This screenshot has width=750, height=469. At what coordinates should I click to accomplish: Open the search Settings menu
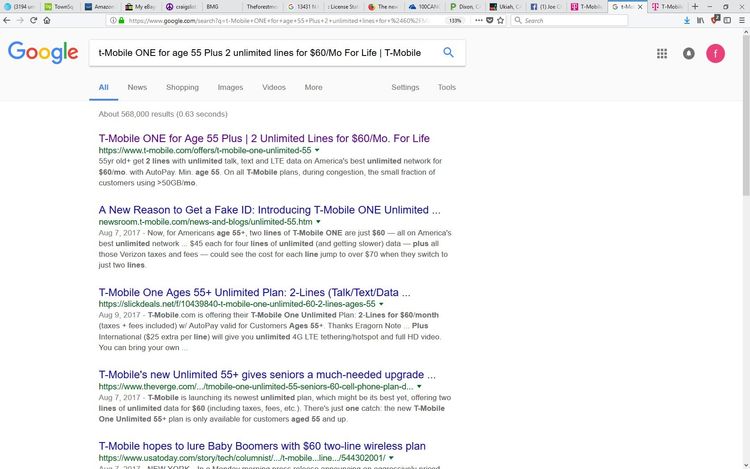(405, 87)
